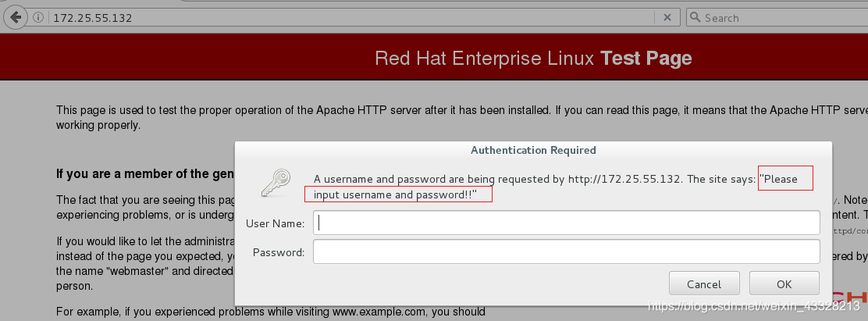Click the paragraph starting "This page is used to test"
The image size is (868, 321).
(461, 117)
